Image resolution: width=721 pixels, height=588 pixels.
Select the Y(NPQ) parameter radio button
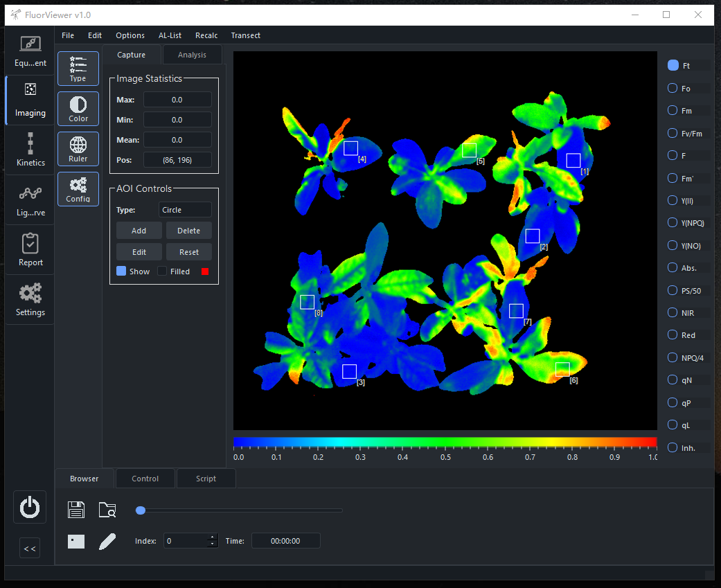click(673, 222)
